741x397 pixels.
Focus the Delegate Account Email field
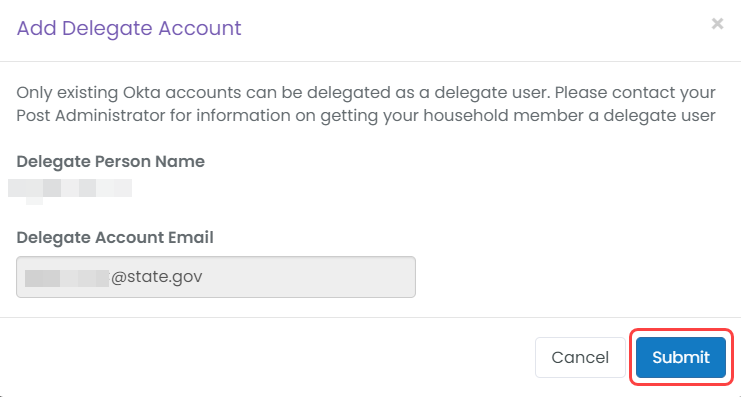(x=216, y=277)
